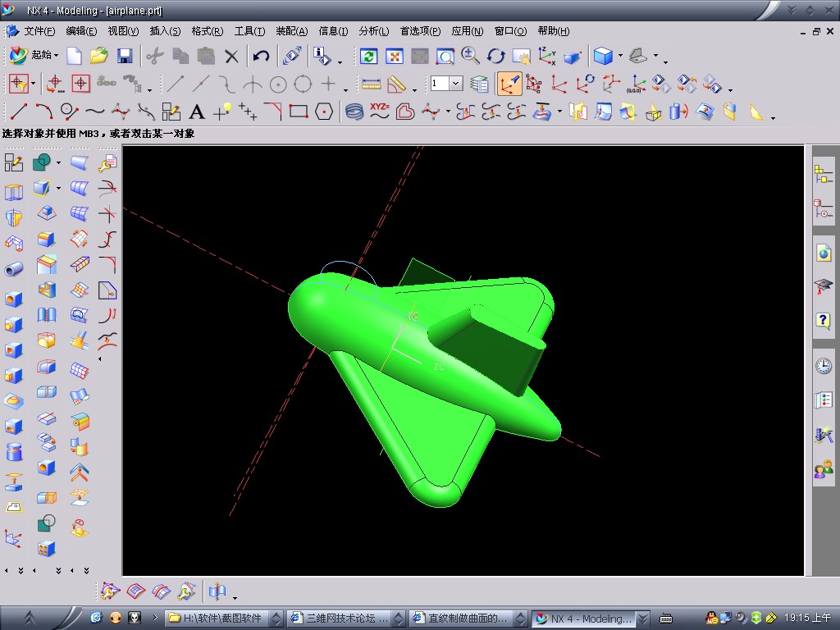Open the 编辑(E) menu
The image size is (840, 630).
coord(81,31)
